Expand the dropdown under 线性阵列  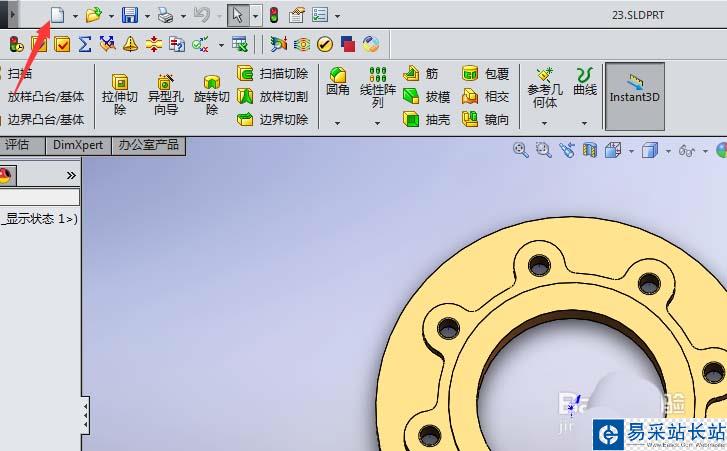pos(377,123)
